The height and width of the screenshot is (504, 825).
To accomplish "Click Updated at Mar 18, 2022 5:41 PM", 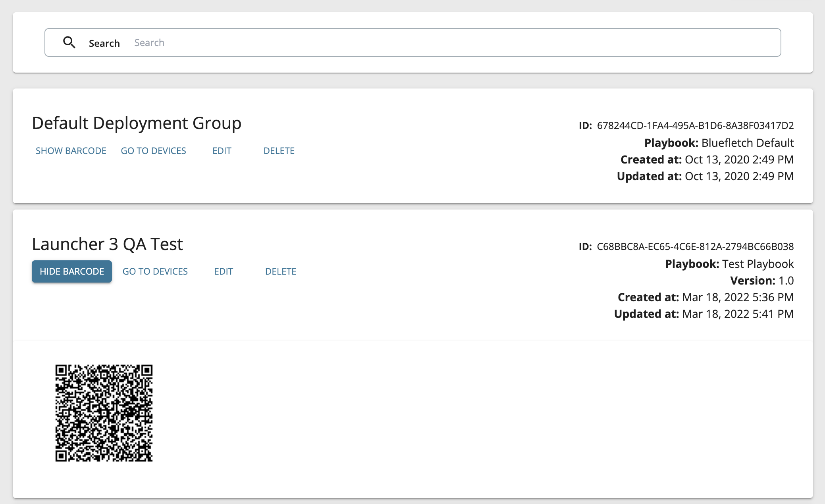I will click(704, 314).
